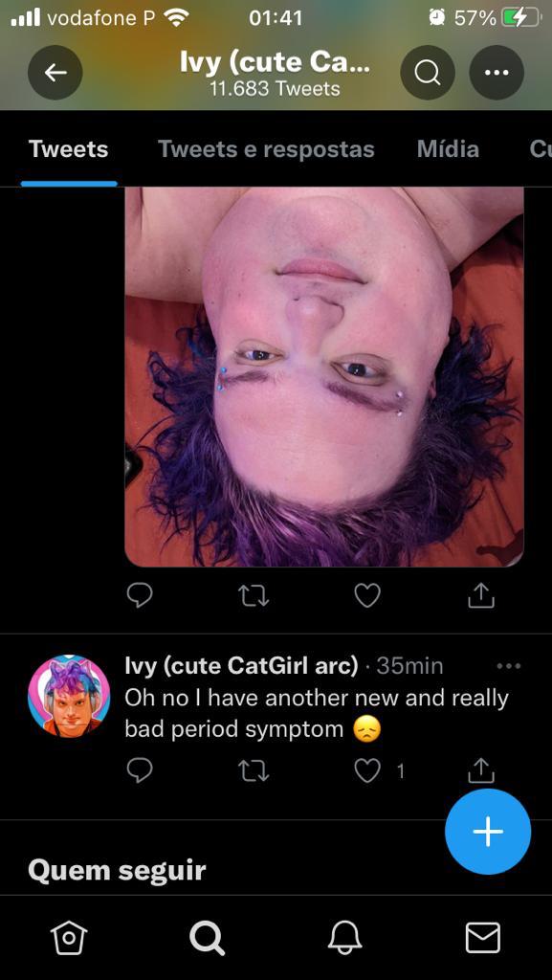The width and height of the screenshot is (552, 980).
Task: Like the photo tweet
Action: coord(367,595)
